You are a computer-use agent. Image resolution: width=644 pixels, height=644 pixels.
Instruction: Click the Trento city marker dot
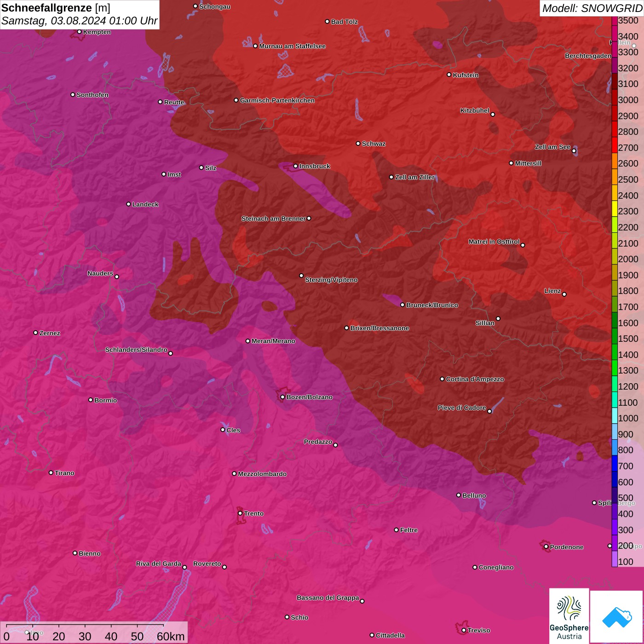pos(240,513)
